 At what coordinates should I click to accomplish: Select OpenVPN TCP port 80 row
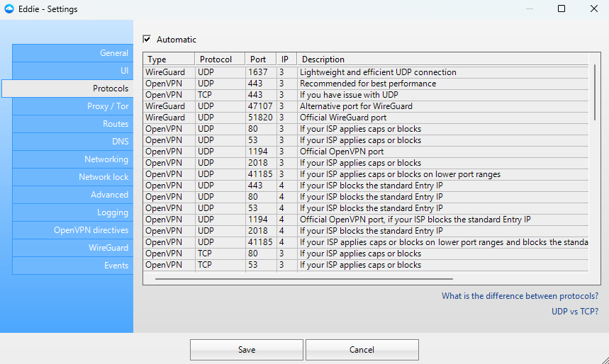pos(366,254)
